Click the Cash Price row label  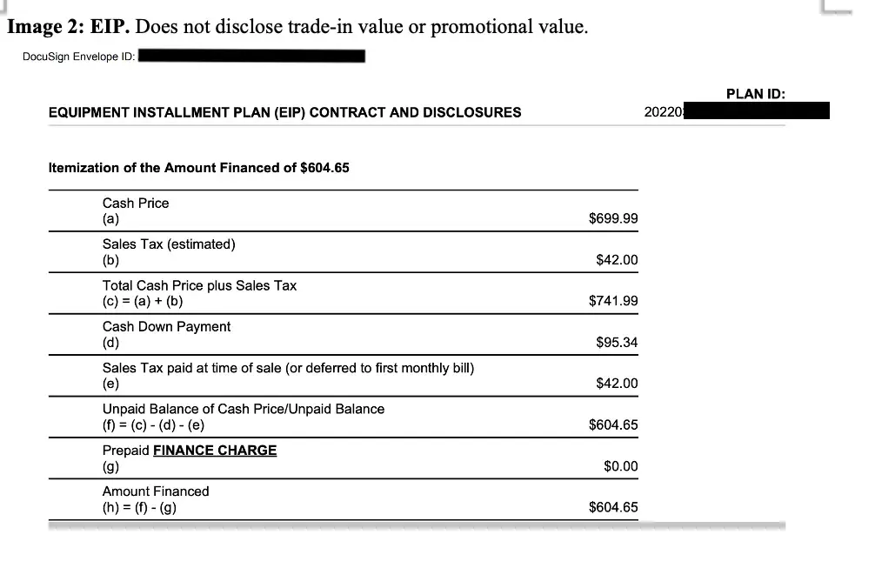point(136,203)
